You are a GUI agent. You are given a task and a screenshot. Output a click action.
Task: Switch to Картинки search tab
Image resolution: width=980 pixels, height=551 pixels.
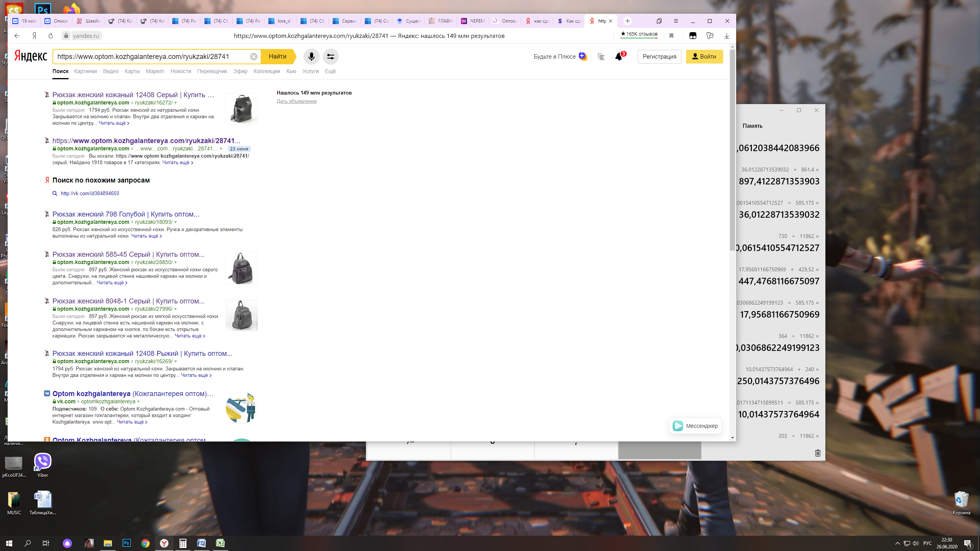point(85,71)
